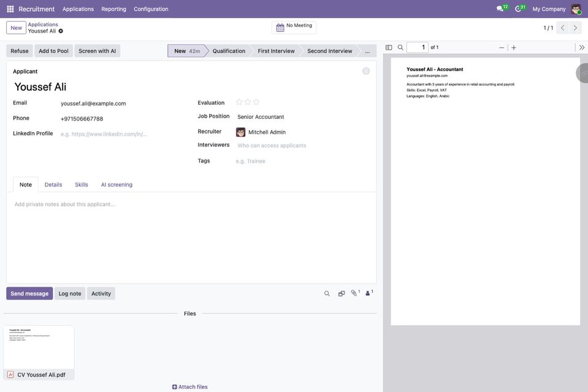Image resolution: width=588 pixels, height=392 pixels.
Task: Click the No Meeting calendar button
Action: tap(294, 27)
